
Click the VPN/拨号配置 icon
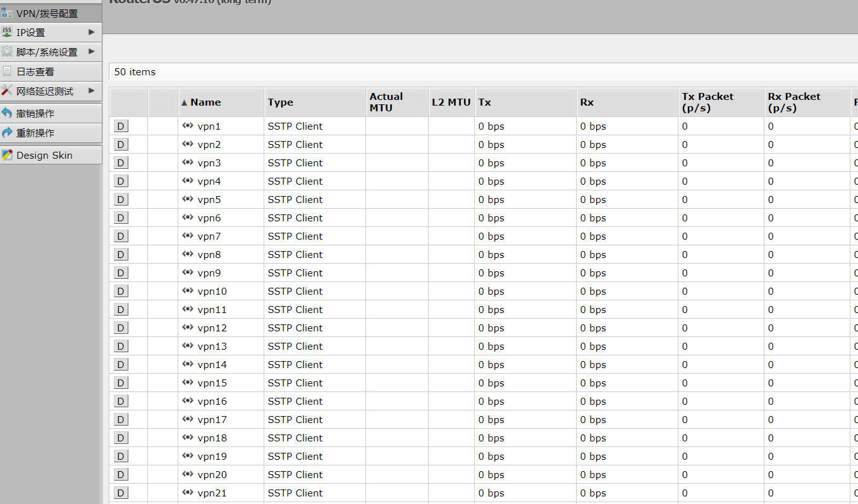coord(7,13)
